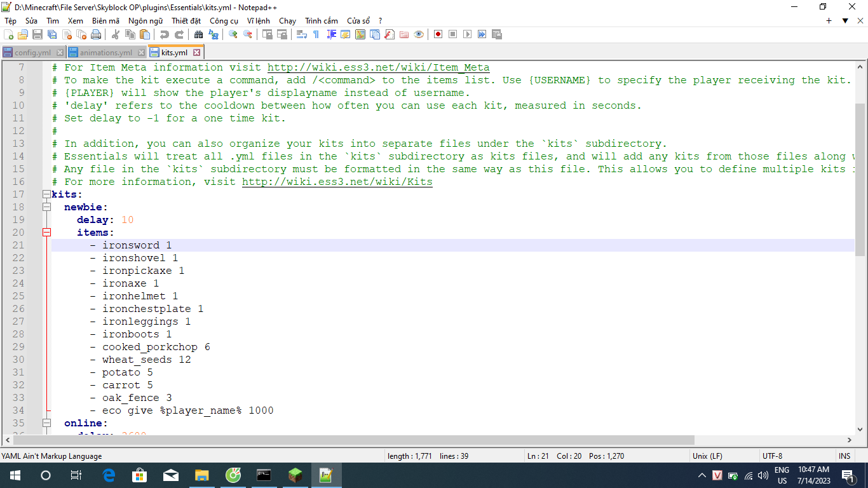Open the Minecraft taskbar icon
The image size is (868, 488).
pyautogui.click(x=295, y=475)
